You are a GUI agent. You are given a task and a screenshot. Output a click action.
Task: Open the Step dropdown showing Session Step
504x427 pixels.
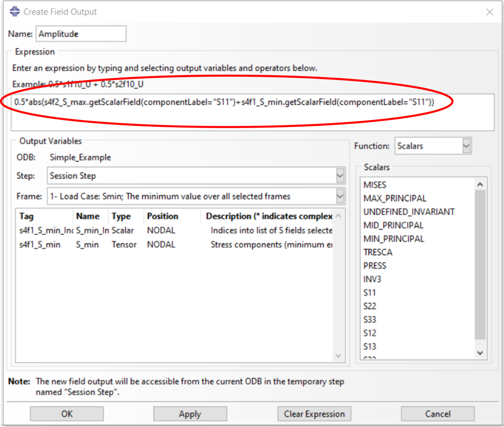coord(196,176)
